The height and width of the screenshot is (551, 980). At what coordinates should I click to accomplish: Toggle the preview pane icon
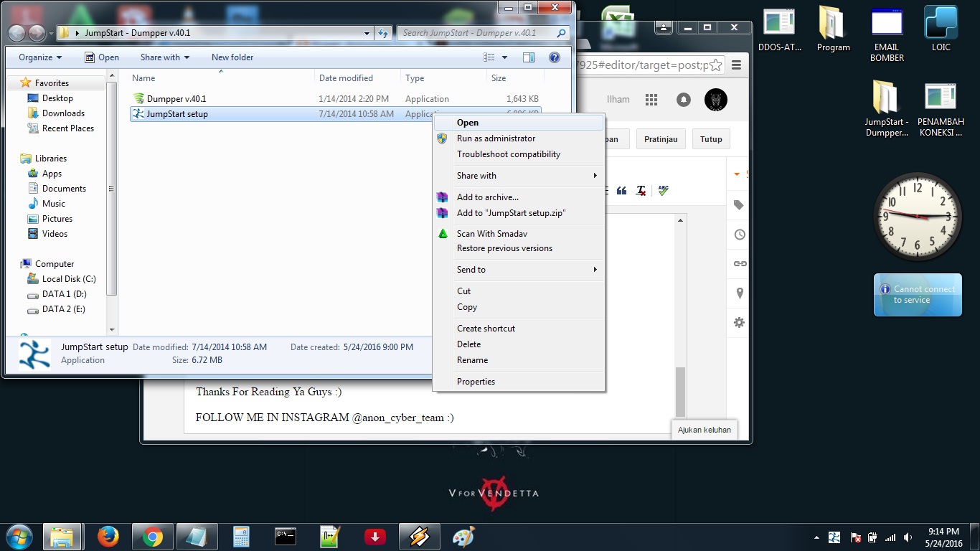pyautogui.click(x=529, y=57)
